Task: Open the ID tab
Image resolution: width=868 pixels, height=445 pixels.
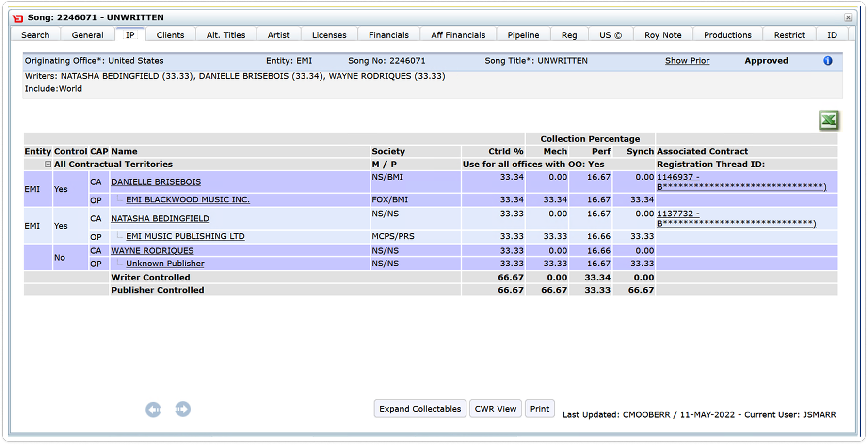Action: [x=832, y=35]
